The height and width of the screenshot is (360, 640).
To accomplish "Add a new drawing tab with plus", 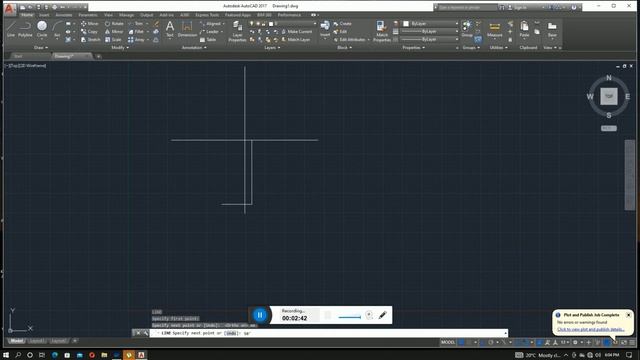I will (x=98, y=56).
